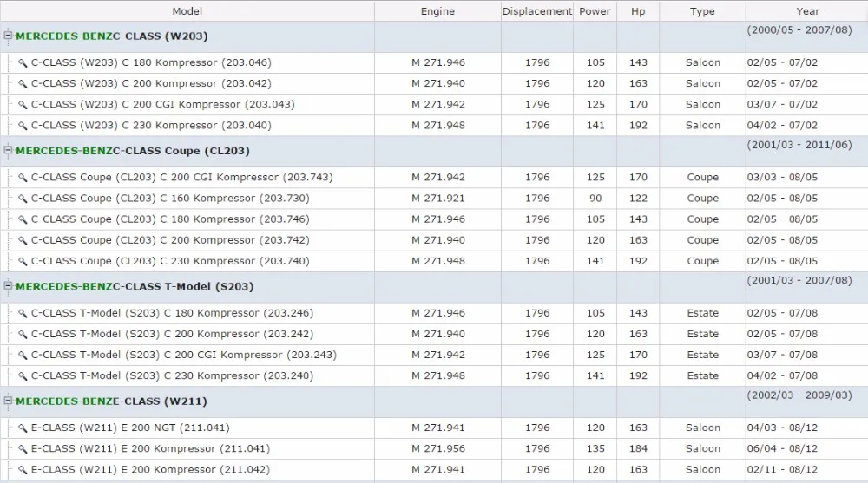This screenshot has height=483, width=868.
Task: Click magnifier icon for E 200 NGT (211.041)
Action: (23, 428)
